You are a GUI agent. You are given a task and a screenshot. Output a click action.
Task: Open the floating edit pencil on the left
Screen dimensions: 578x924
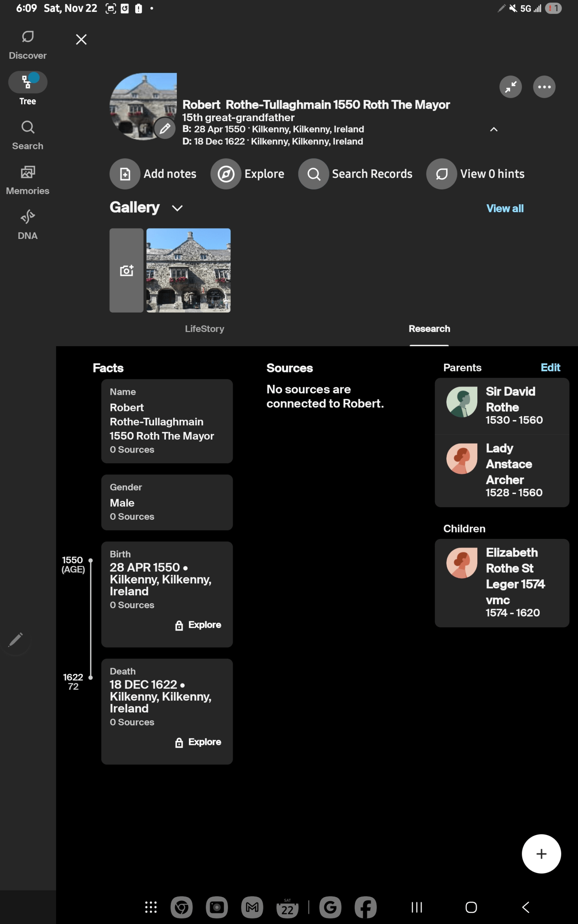point(17,640)
